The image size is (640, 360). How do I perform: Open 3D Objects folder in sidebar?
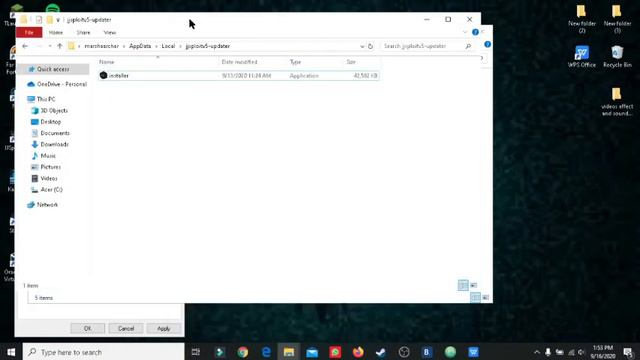tap(50, 111)
